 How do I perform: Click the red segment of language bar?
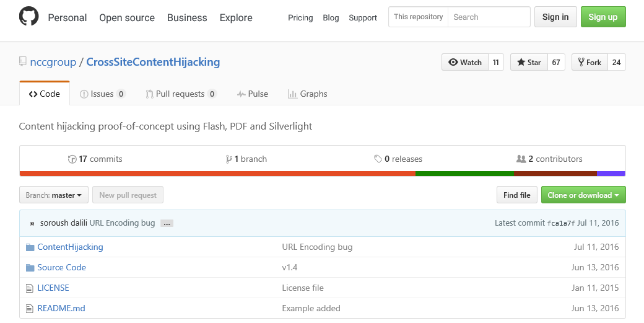[x=217, y=174]
